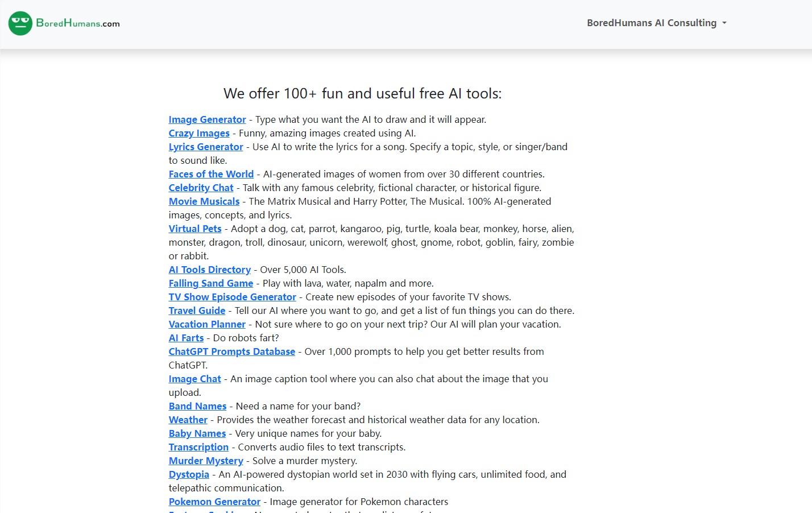Open the Crazy Images link
This screenshot has height=513, width=812.
(199, 133)
